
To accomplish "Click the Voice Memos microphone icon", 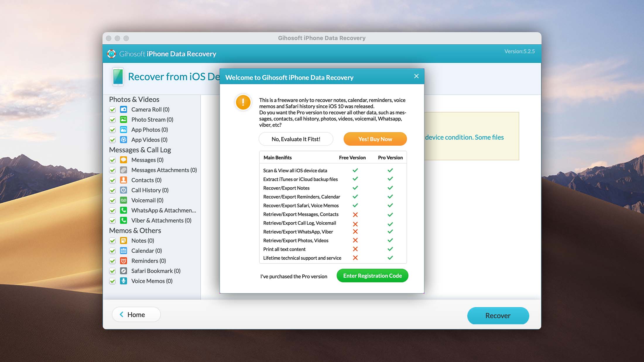I will 124,281.
